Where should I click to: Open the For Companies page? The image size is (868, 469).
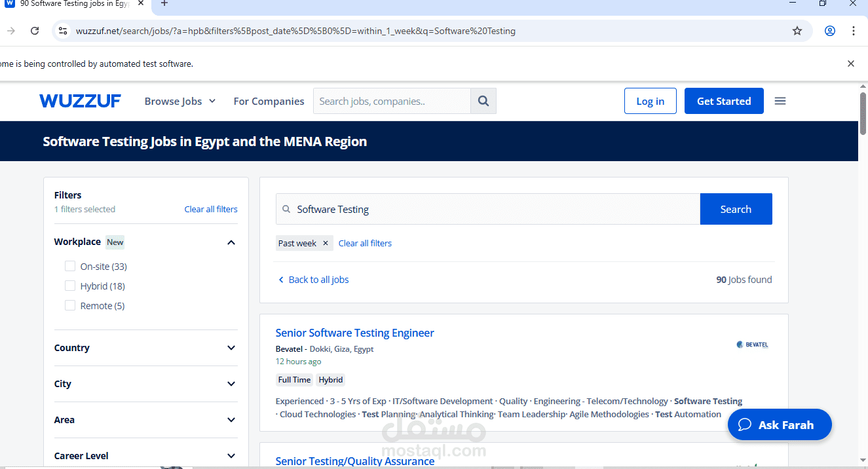269,101
